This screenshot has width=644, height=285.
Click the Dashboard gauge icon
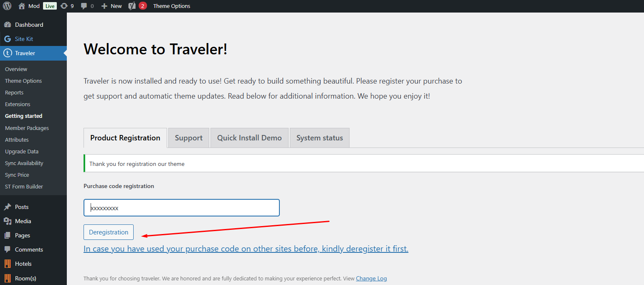click(8, 25)
